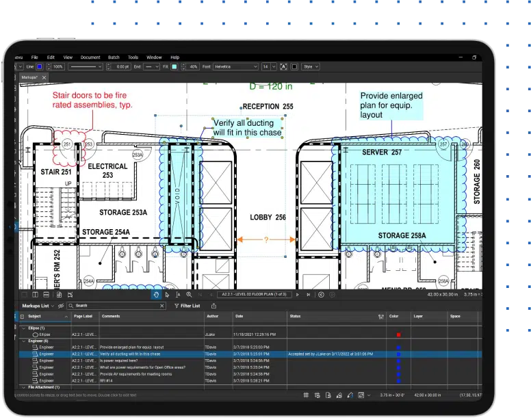Open the Style dropdown
531x420 pixels.
point(310,67)
